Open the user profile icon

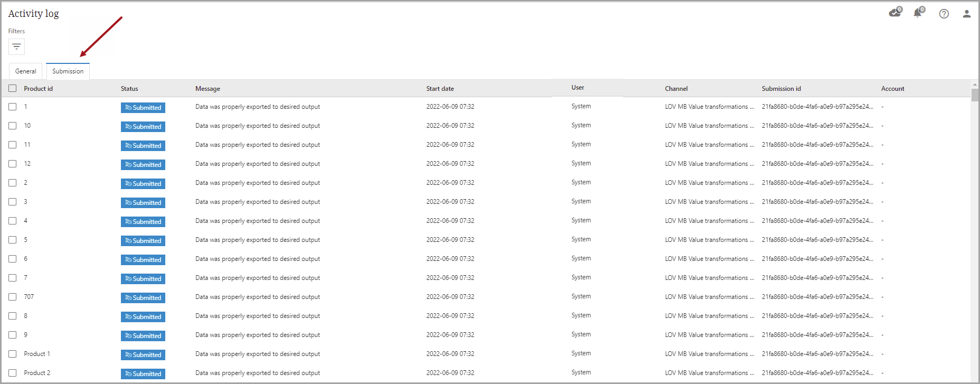coord(966,14)
